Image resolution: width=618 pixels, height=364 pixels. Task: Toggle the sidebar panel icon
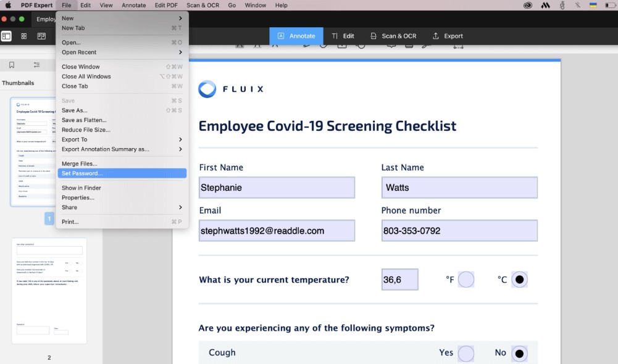pyautogui.click(x=6, y=36)
